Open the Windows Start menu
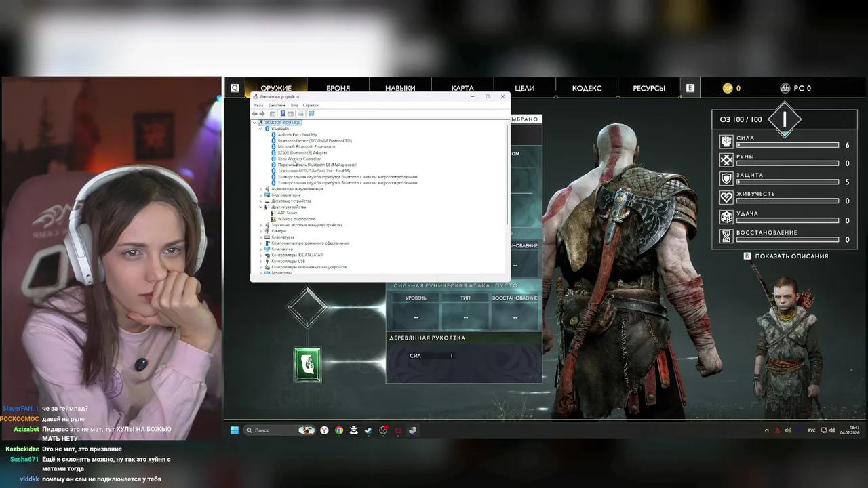This screenshot has width=868, height=488. pos(235,430)
